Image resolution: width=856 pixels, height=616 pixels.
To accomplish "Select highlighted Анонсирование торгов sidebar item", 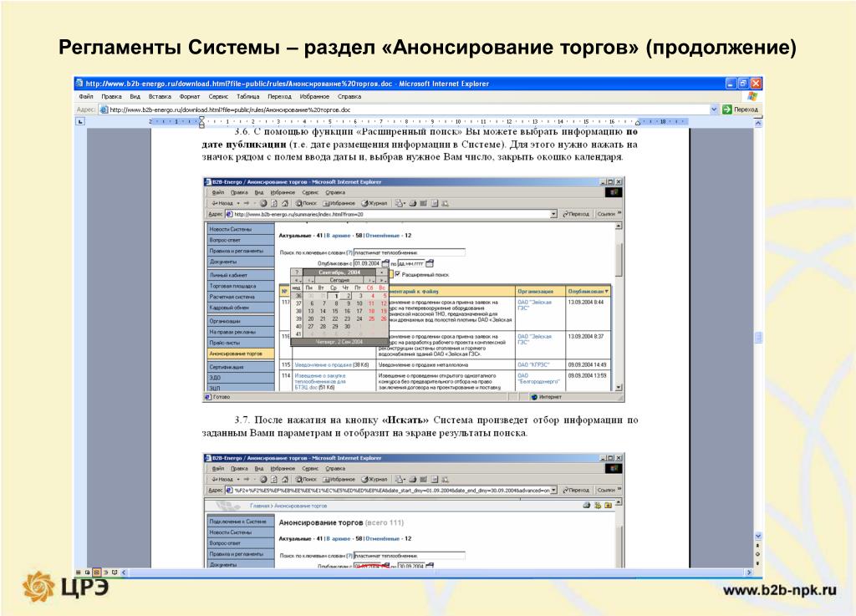I will (x=240, y=354).
